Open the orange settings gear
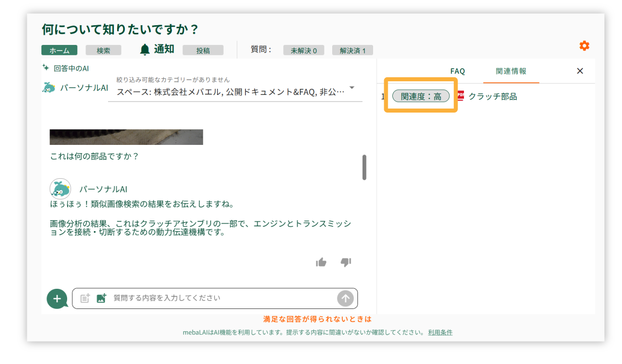Screen dimensions: 622x364 click(x=584, y=46)
